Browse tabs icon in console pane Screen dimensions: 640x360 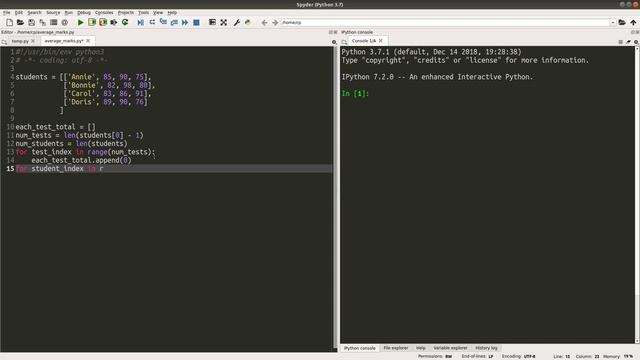click(x=344, y=42)
